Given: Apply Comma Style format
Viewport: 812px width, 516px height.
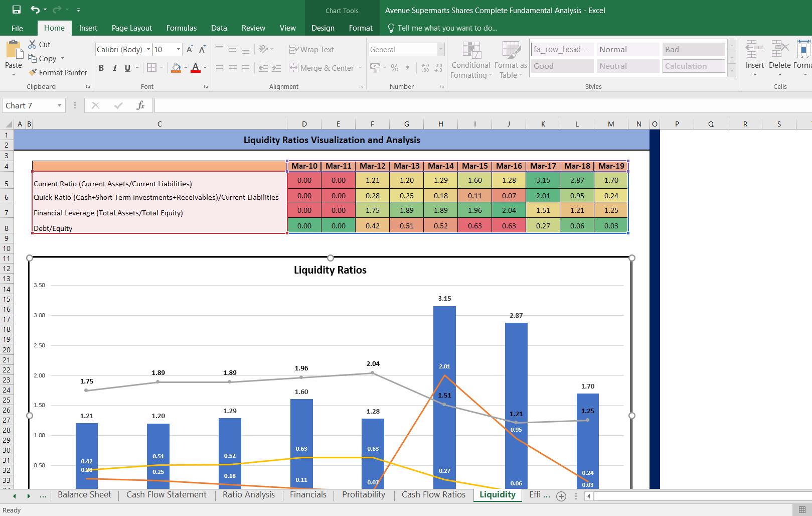Looking at the screenshot, I should coord(407,68).
